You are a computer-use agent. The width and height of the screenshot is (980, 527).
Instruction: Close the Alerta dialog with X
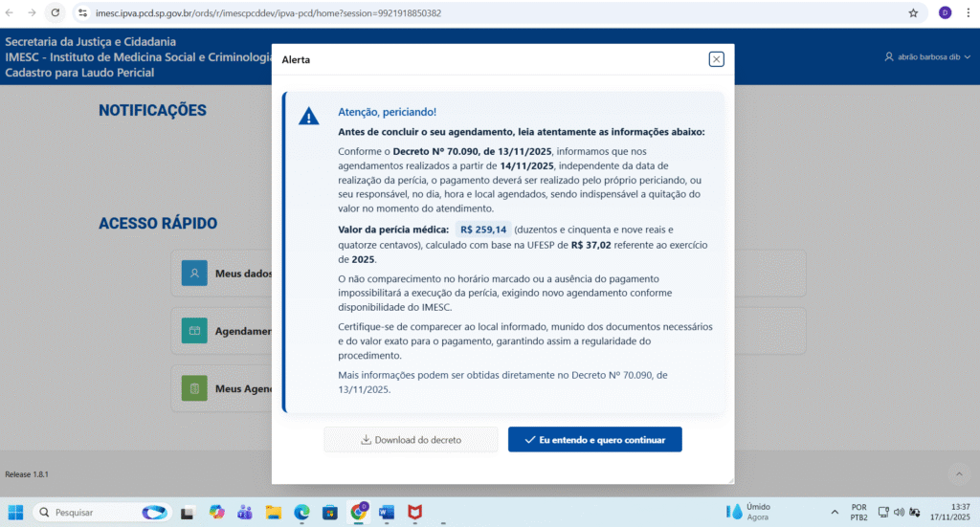click(716, 59)
